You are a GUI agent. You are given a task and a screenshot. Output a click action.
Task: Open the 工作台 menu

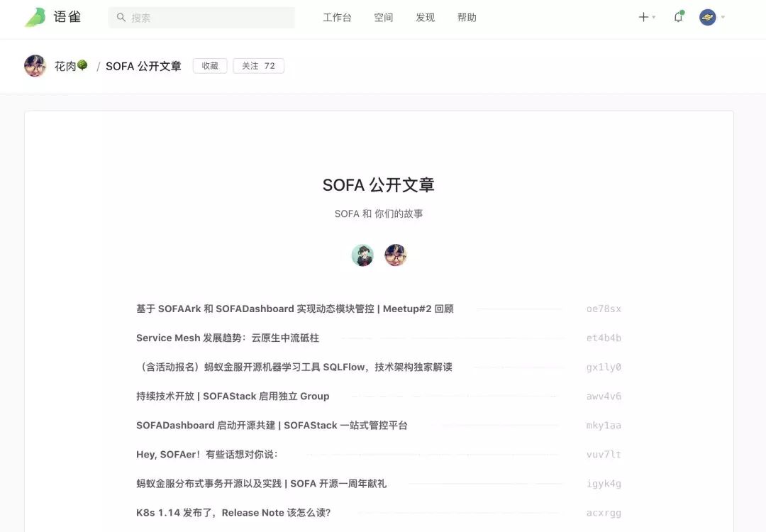pos(337,18)
